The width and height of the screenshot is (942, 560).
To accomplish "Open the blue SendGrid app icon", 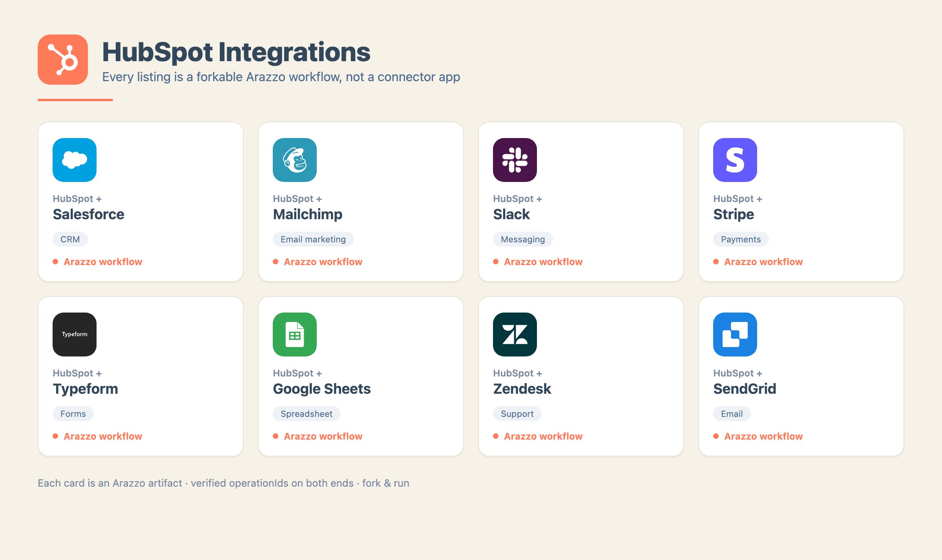I will [x=735, y=335].
